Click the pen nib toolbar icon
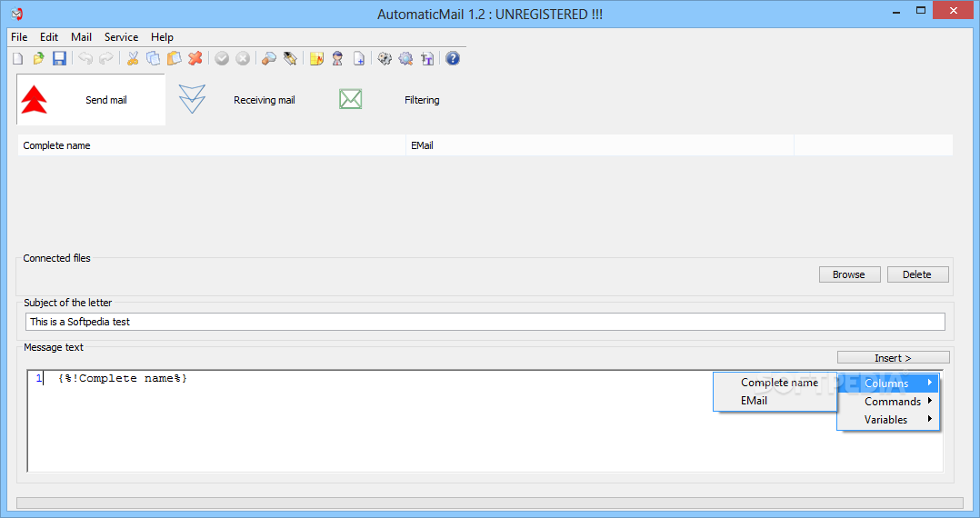980x518 pixels. click(x=289, y=59)
